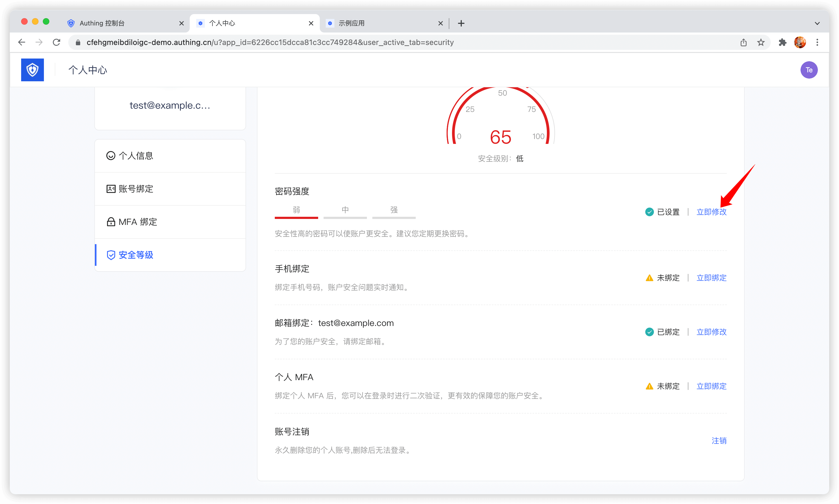The image size is (839, 504).
Task: Switch to 示例应用 tab
Action: coord(351,23)
